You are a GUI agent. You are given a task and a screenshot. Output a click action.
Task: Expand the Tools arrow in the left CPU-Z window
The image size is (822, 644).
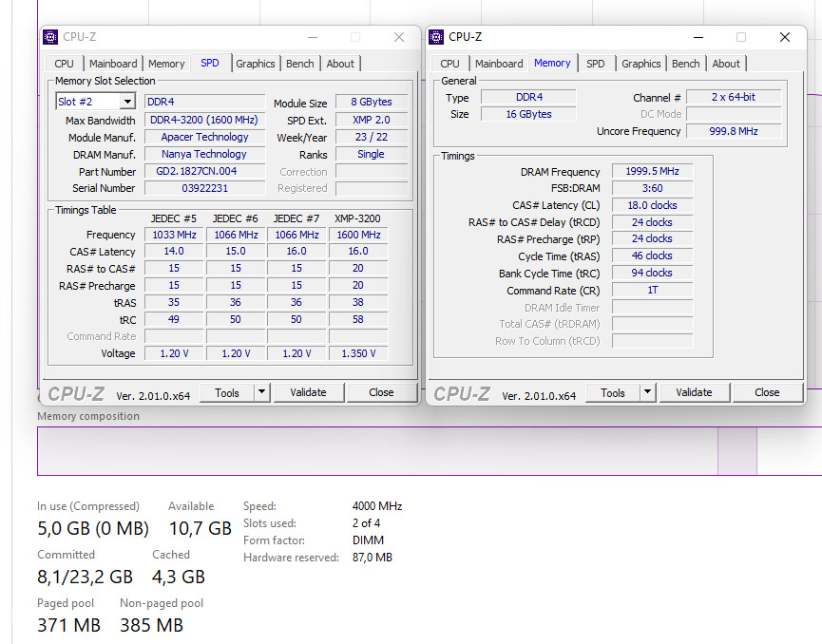pos(262,392)
